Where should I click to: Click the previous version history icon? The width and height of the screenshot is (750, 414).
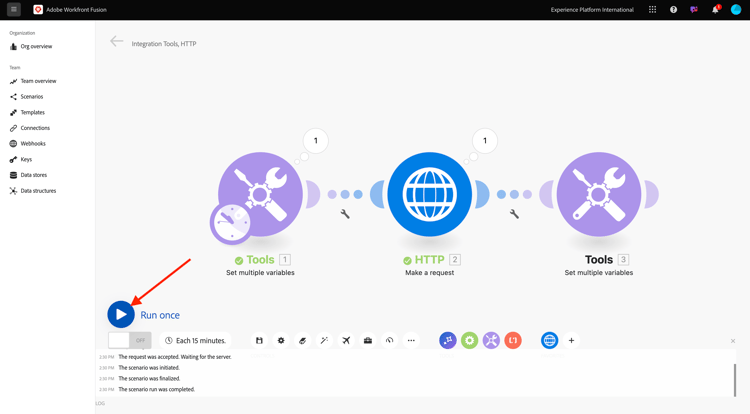coord(389,340)
